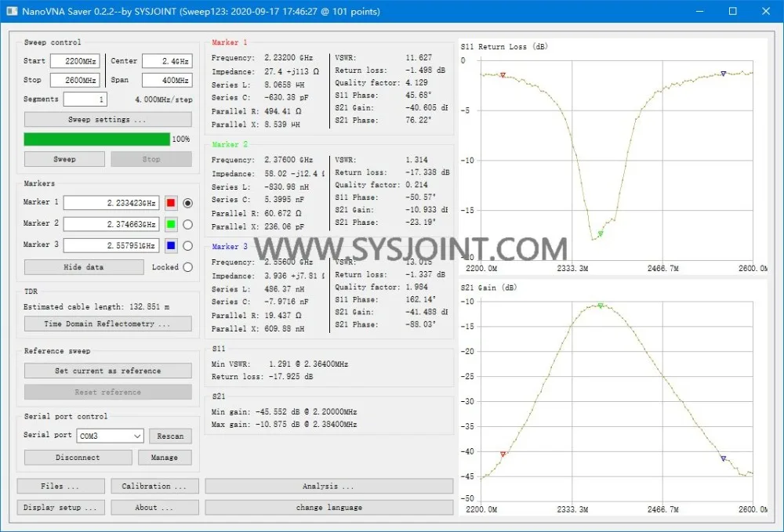Click the green sweep progress bar
784x532 pixels.
[97, 139]
